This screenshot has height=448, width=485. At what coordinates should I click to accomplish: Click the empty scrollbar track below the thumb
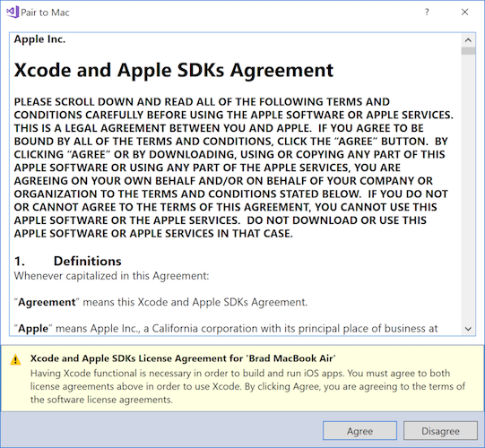point(468,188)
